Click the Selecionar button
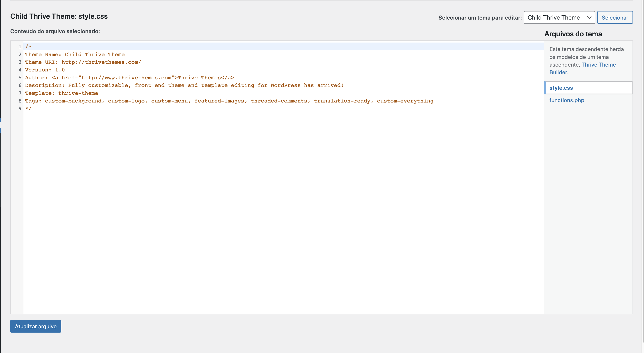This screenshot has width=644, height=353. (x=615, y=17)
